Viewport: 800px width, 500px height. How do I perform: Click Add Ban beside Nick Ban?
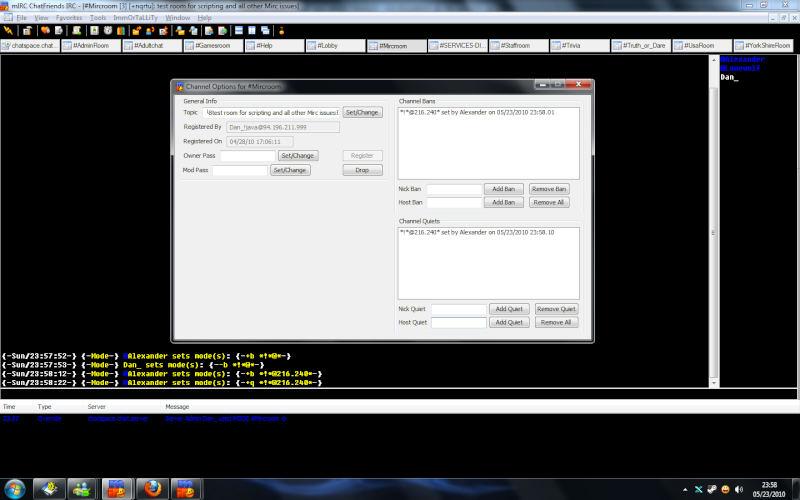pos(504,189)
